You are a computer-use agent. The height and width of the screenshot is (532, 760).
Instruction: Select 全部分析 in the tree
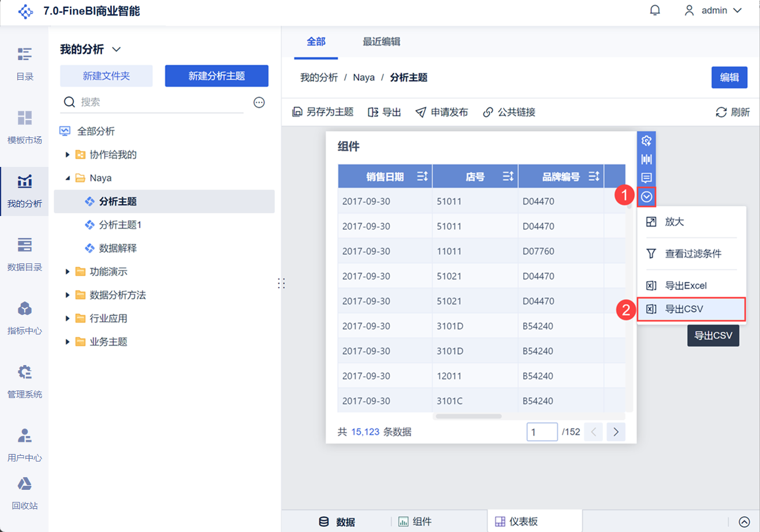(96, 131)
